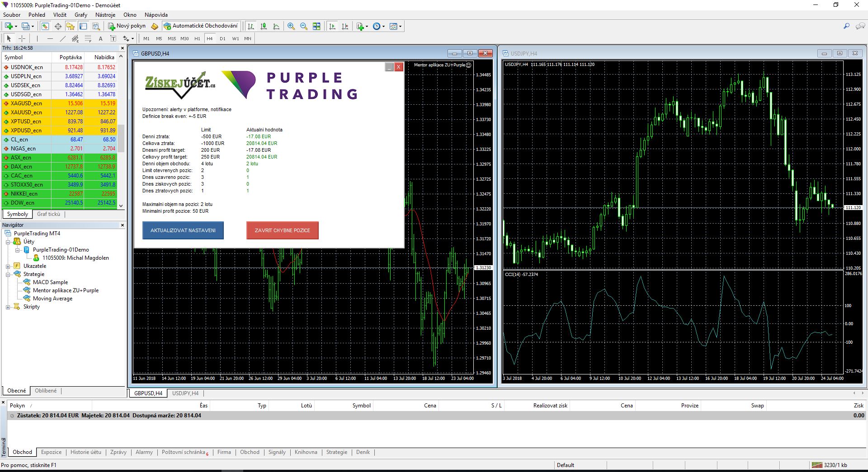
Task: Expand the Skripty tree node
Action: tap(8, 307)
